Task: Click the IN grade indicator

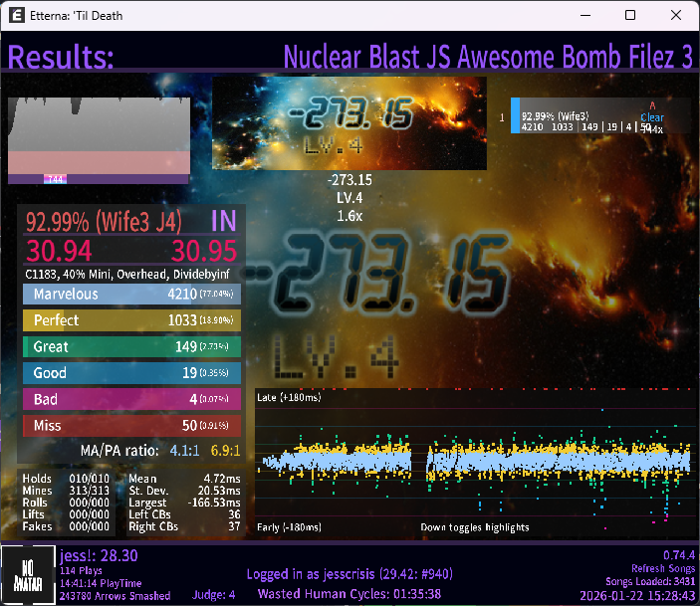Action: coord(224,221)
